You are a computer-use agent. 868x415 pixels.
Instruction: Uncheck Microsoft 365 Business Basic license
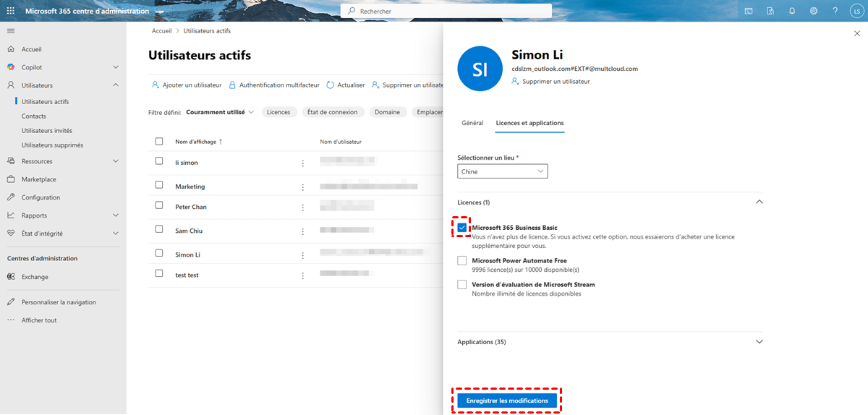pos(462,227)
